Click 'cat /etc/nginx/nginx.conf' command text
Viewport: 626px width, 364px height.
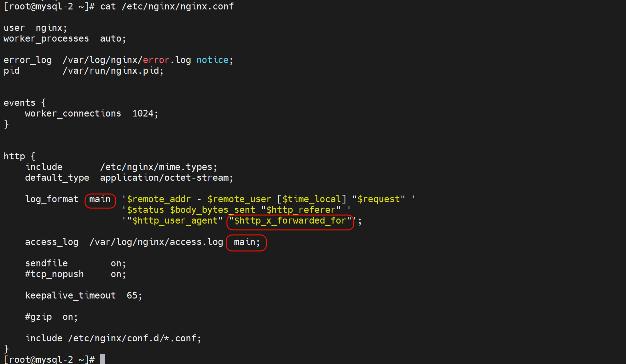[x=167, y=6]
